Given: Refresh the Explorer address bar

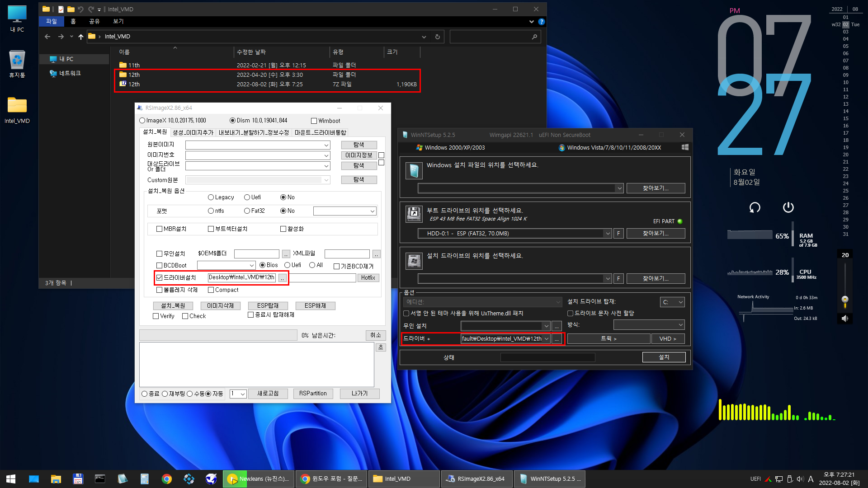Looking at the screenshot, I should tap(437, 37).
